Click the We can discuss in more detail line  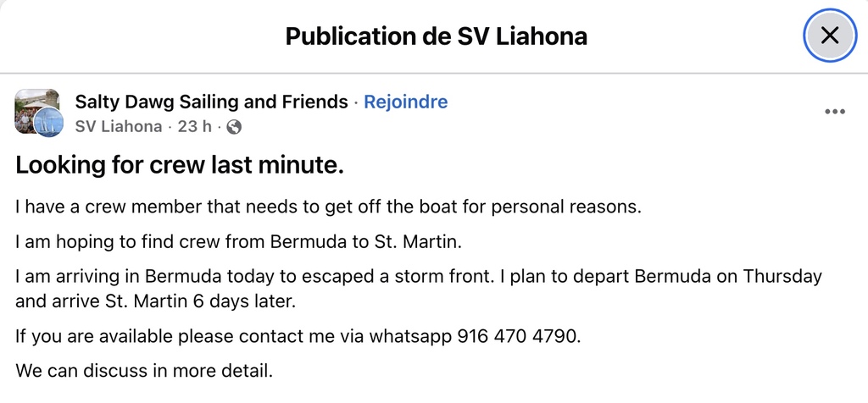(144, 371)
